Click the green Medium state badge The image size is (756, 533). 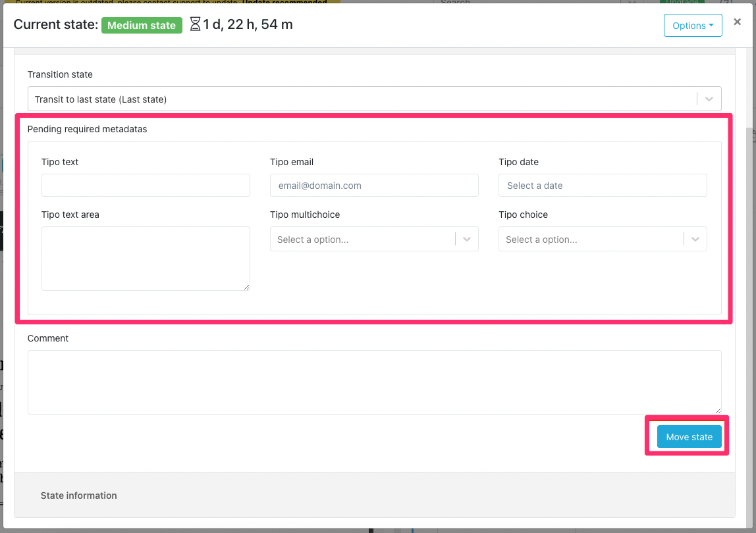[142, 26]
